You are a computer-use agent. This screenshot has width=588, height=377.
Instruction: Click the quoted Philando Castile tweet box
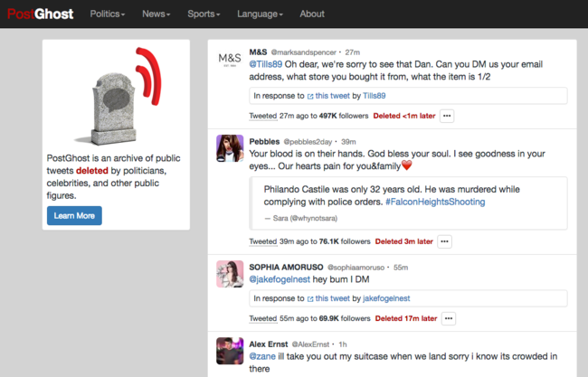[x=408, y=203]
